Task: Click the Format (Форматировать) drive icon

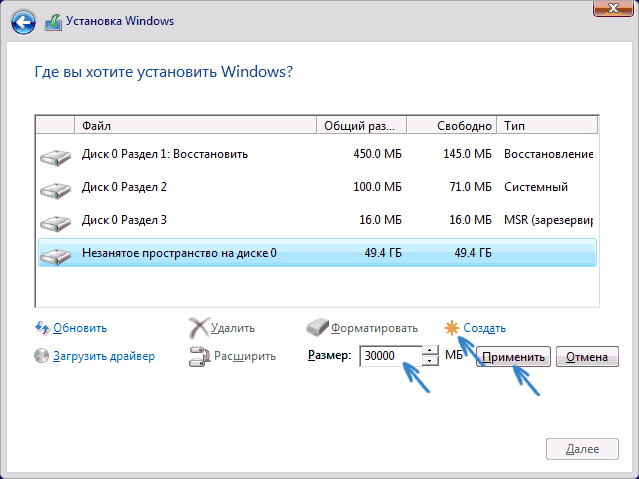Action: point(317,328)
